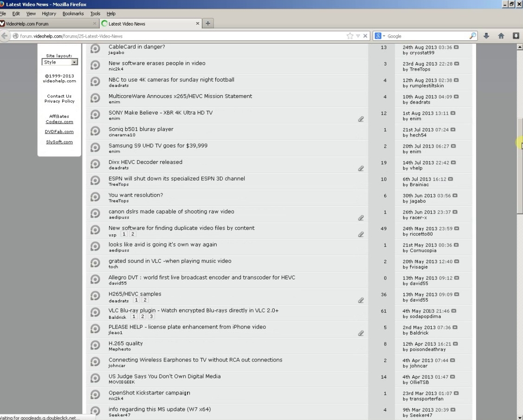523x420 pixels.
Task: Go to last post by OllieTSB arrow
Action: 452,377
